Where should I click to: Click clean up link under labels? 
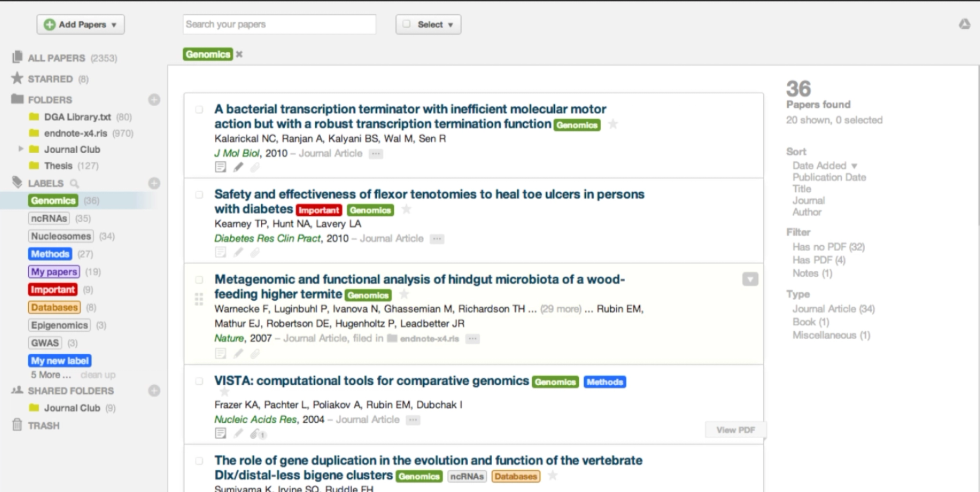98,375
